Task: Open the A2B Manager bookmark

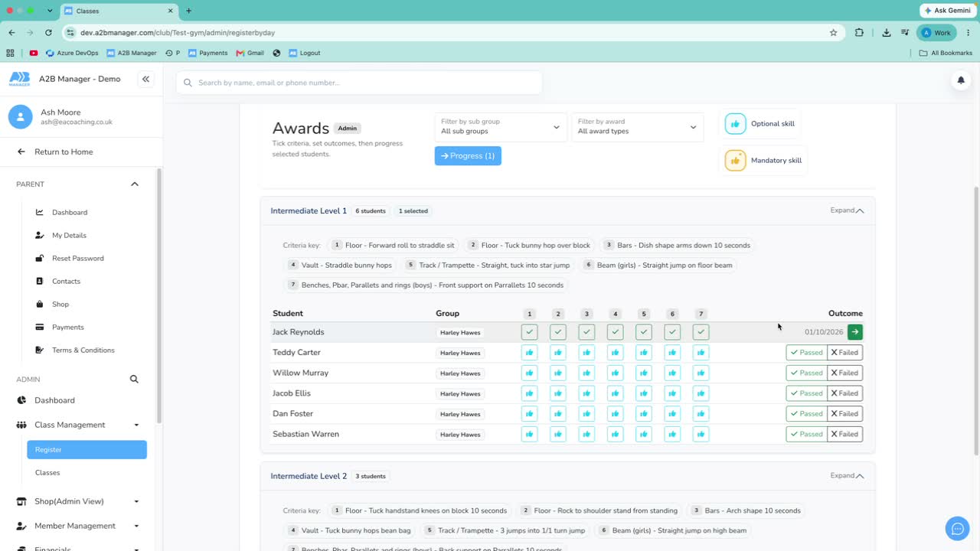Action: [132, 53]
